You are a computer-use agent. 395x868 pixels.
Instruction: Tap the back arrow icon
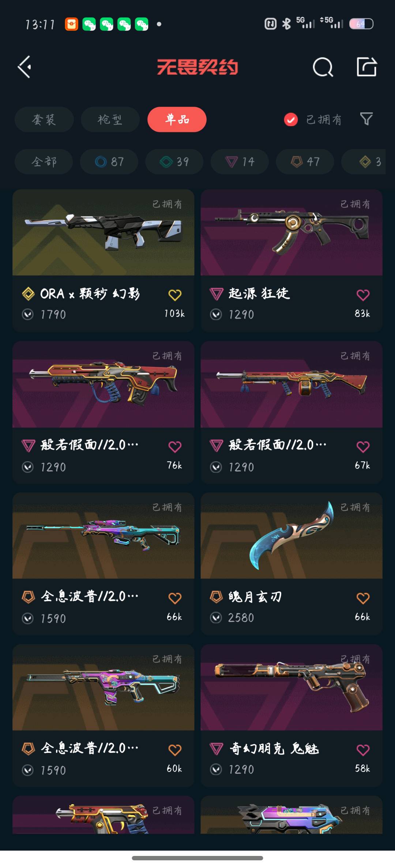[x=25, y=67]
